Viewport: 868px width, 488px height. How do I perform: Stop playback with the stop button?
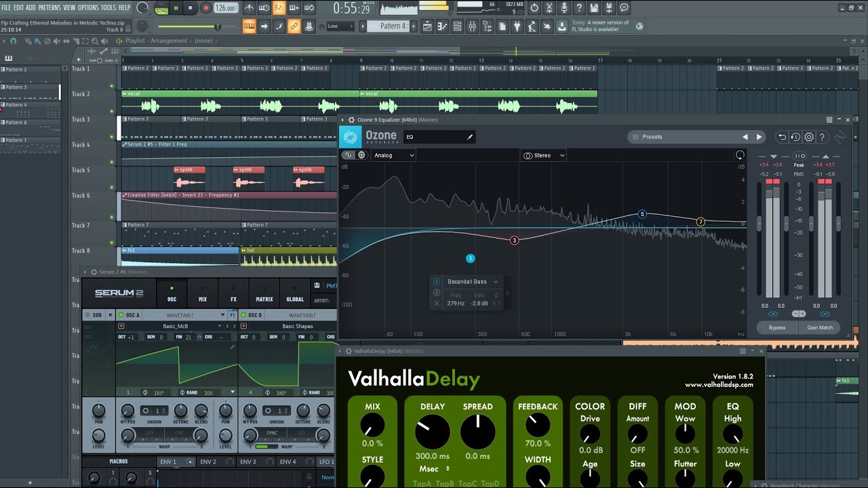tap(189, 8)
